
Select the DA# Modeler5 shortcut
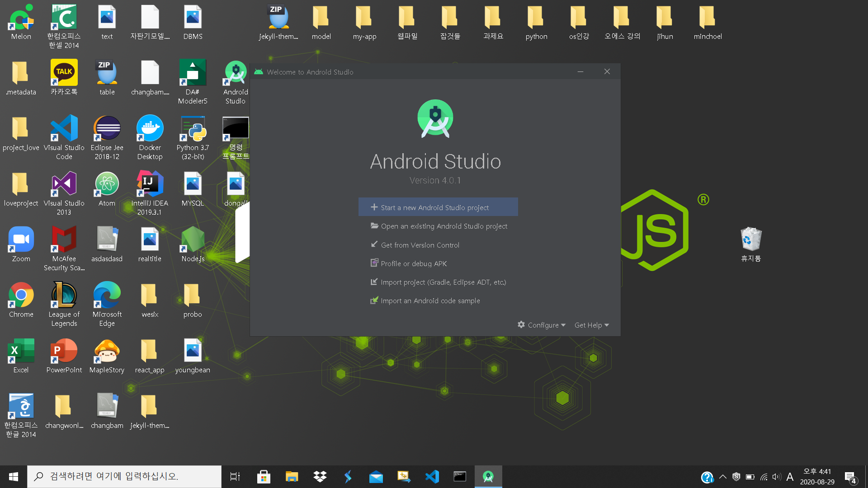pos(193,82)
